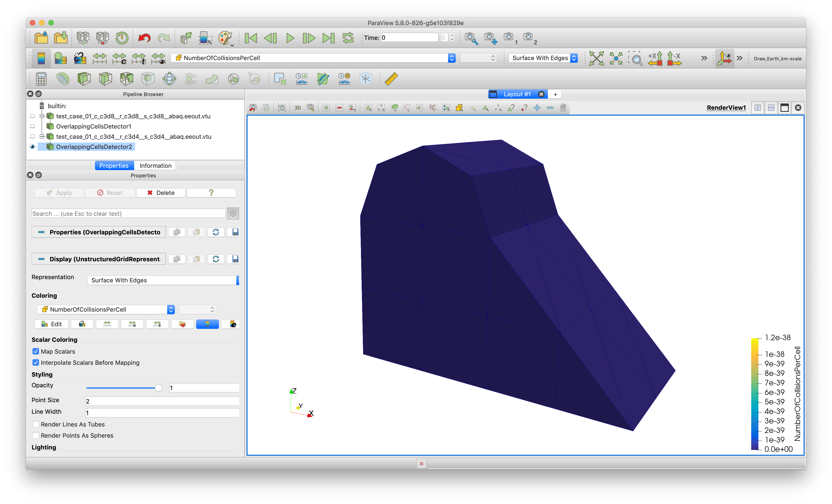Click on the Opacity slider handle
The width and height of the screenshot is (832, 504).
[x=158, y=388]
